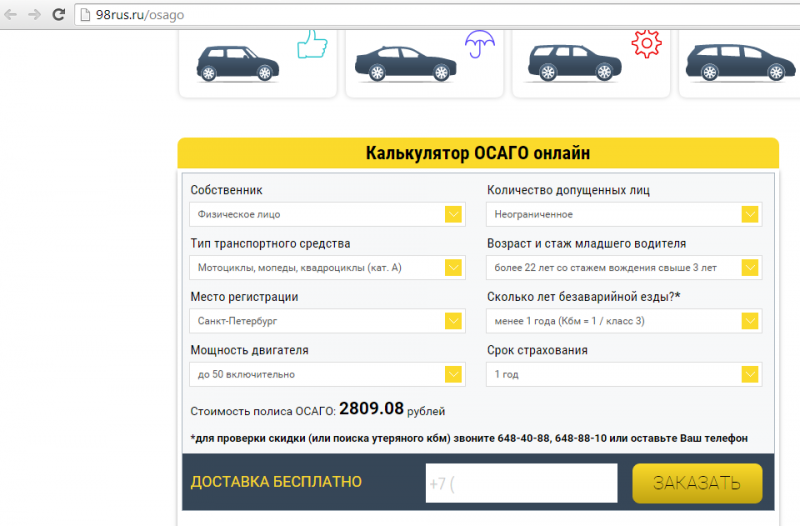The image size is (800, 526).
Task: Open the Место регистрации dropdown
Action: click(x=327, y=321)
